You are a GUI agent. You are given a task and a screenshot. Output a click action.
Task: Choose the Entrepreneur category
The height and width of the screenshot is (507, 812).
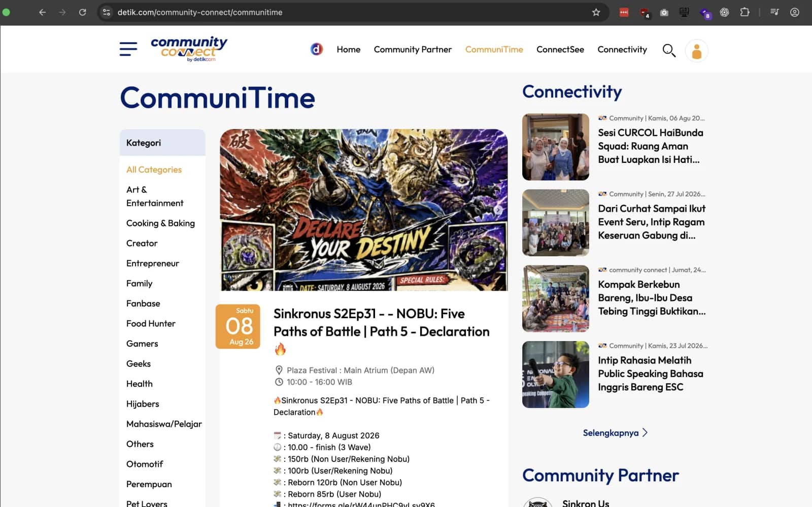(x=153, y=263)
